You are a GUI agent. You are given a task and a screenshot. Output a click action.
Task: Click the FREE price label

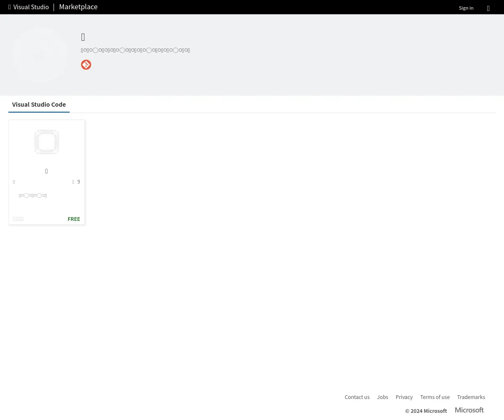(74, 219)
